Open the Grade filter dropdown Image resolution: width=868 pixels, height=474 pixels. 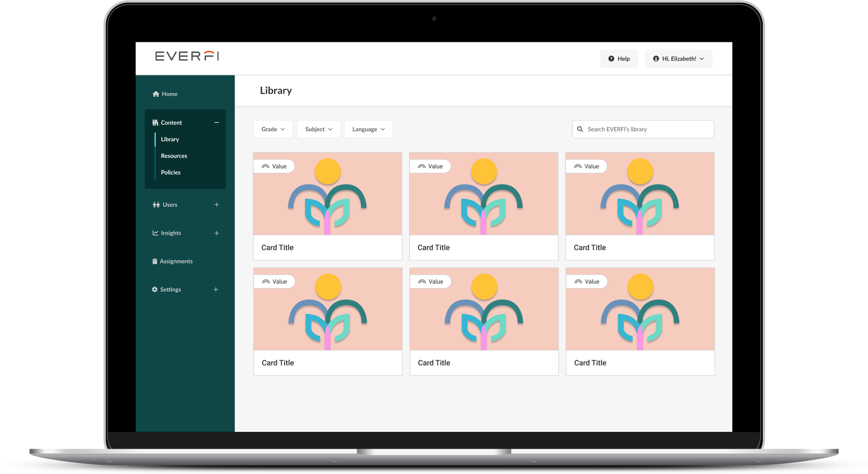273,129
